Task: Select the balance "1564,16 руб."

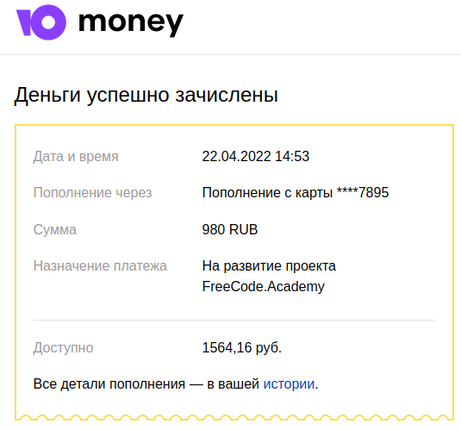Action: click(x=242, y=348)
